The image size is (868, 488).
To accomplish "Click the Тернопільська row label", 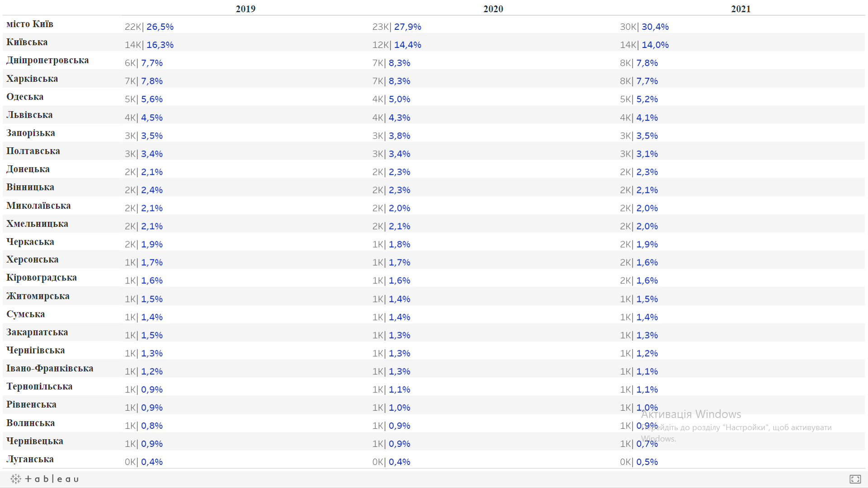I will pos(39,387).
